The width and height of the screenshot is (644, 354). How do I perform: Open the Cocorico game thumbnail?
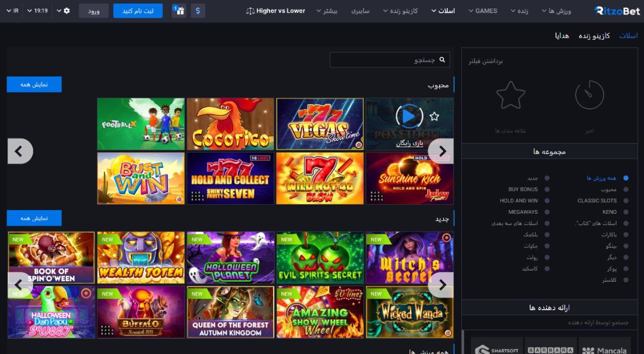click(x=230, y=124)
